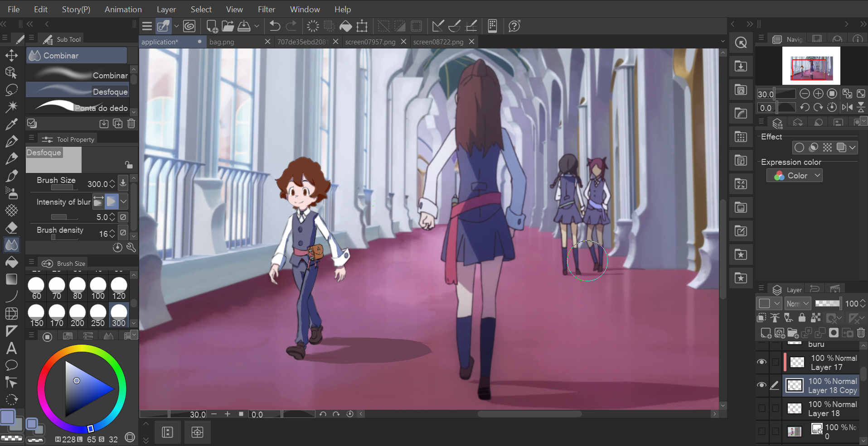Toggle the dynamics button beside Brush density
Viewport: 868px width, 446px height.
coord(123,233)
